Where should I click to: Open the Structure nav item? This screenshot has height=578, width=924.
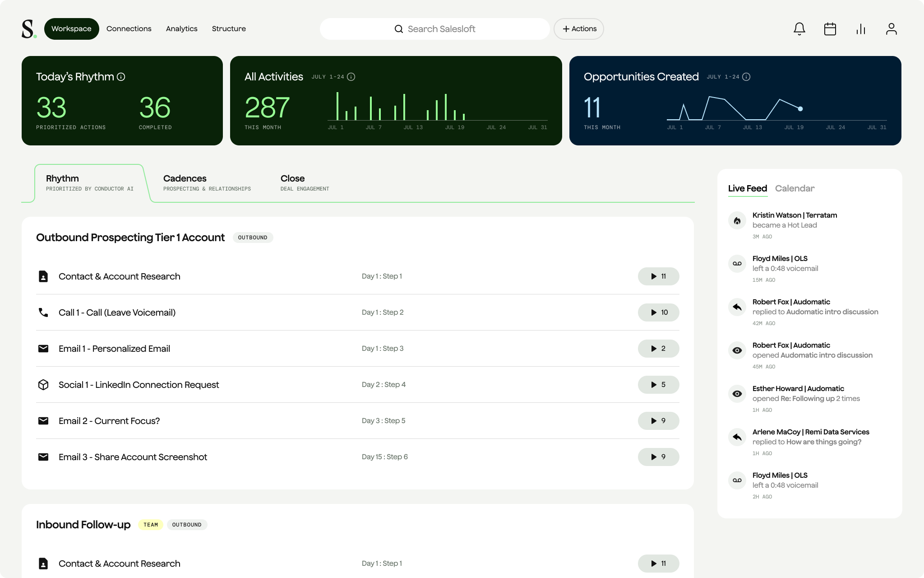click(x=229, y=29)
